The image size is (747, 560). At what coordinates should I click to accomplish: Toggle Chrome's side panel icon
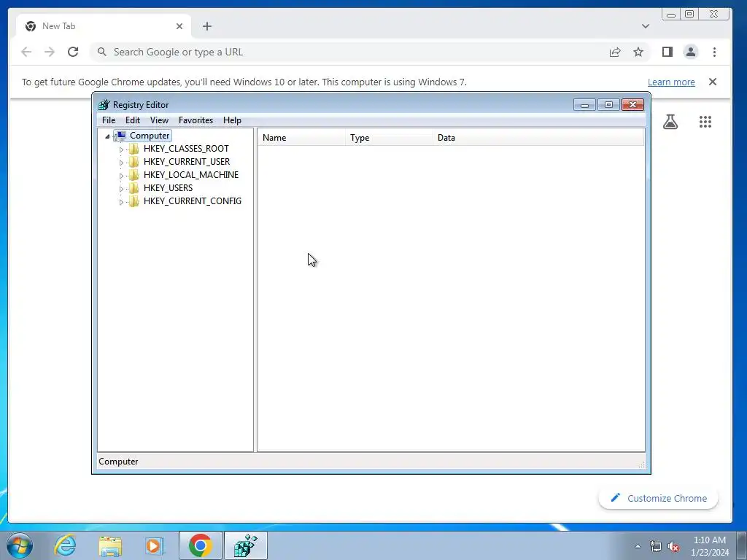click(667, 52)
